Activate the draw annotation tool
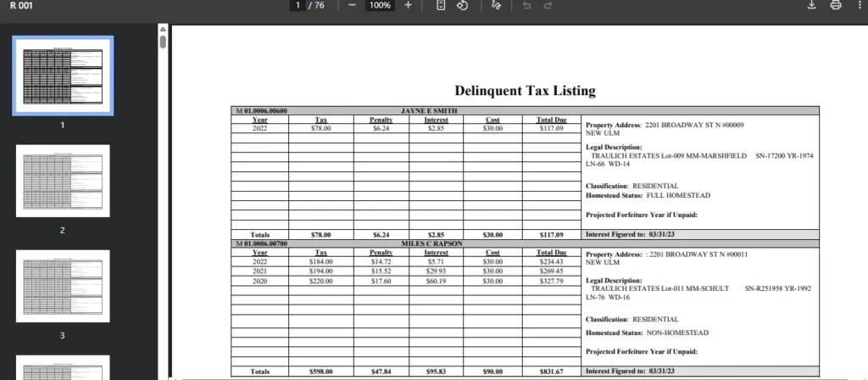 (x=496, y=5)
